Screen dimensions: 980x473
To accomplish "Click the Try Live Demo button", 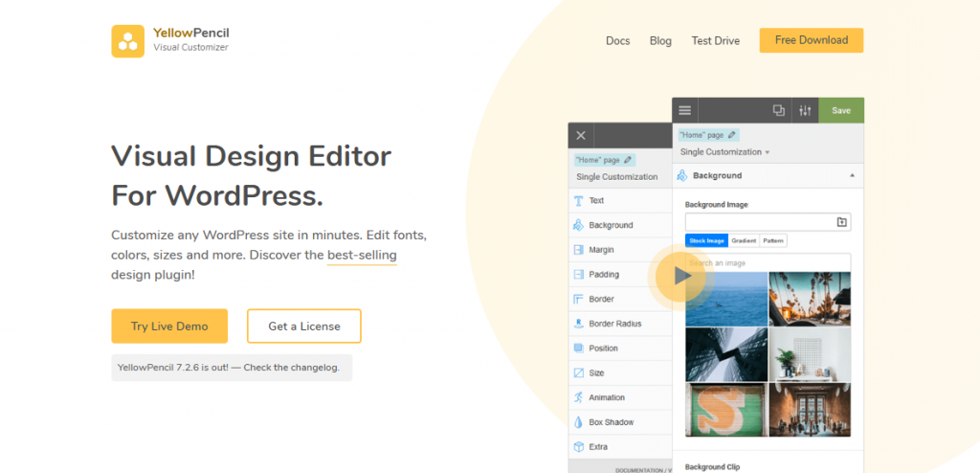I will tap(169, 326).
